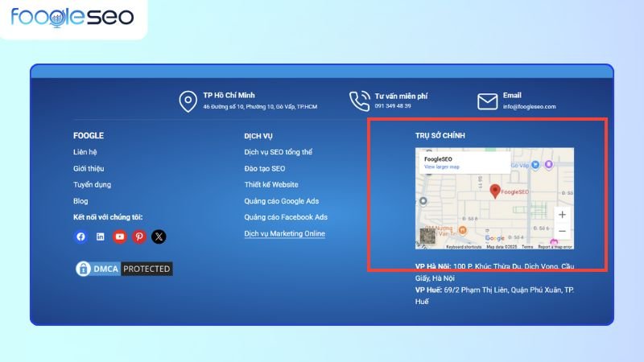Click the location pin icon for TP Hồ Chí Minh
This screenshot has width=644, height=362.
coord(188,101)
